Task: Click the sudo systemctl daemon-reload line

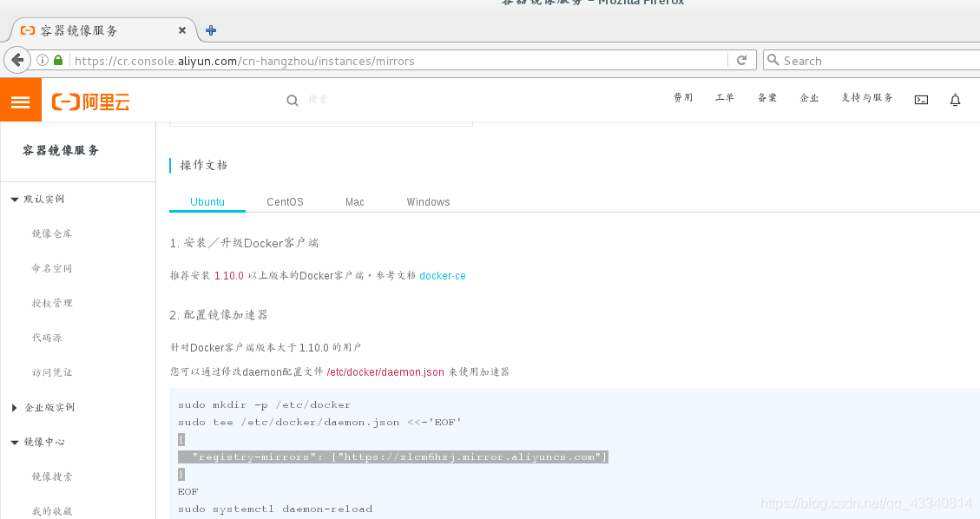Action: tap(275, 509)
